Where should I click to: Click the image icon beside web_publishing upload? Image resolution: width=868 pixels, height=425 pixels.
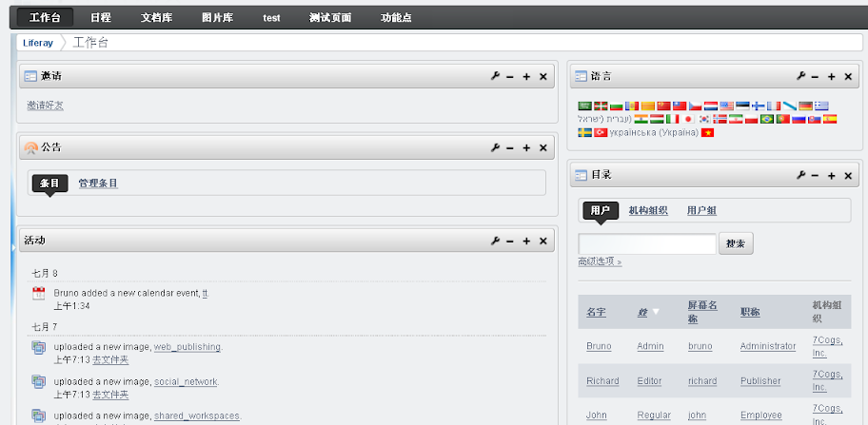[38, 348]
